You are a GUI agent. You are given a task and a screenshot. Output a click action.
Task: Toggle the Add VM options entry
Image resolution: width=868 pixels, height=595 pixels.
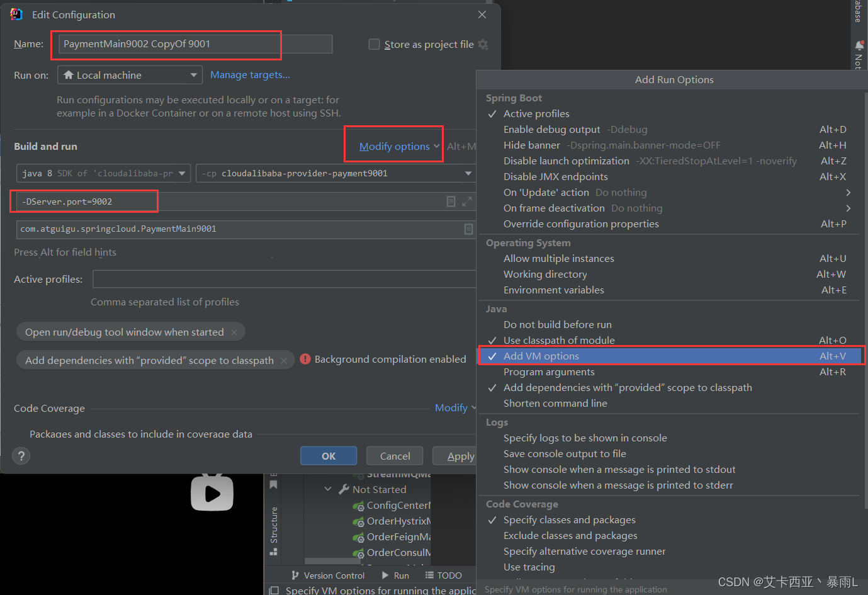point(669,356)
